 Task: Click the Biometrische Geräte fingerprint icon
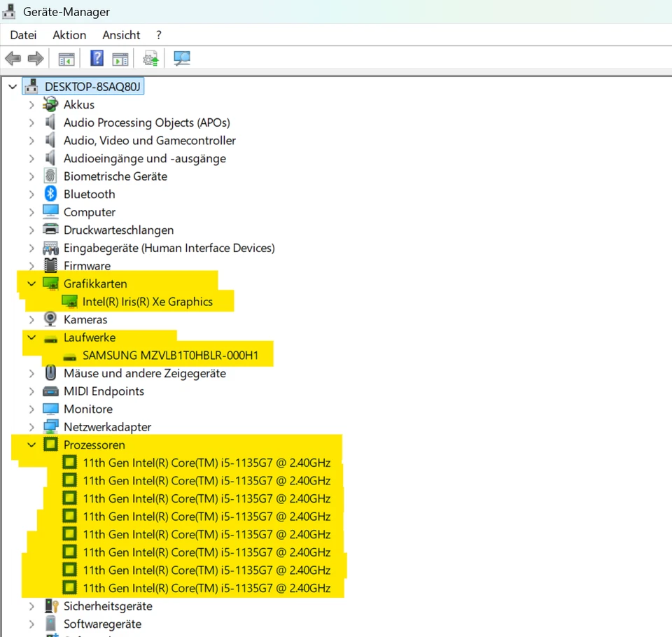(x=50, y=176)
